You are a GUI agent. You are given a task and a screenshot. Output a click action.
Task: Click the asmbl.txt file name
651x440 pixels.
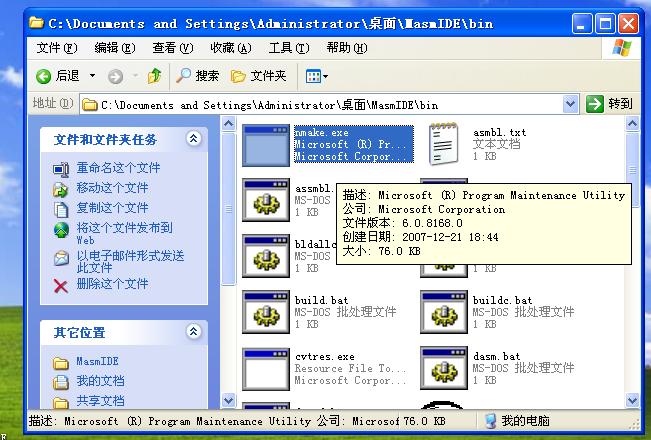coord(499,132)
